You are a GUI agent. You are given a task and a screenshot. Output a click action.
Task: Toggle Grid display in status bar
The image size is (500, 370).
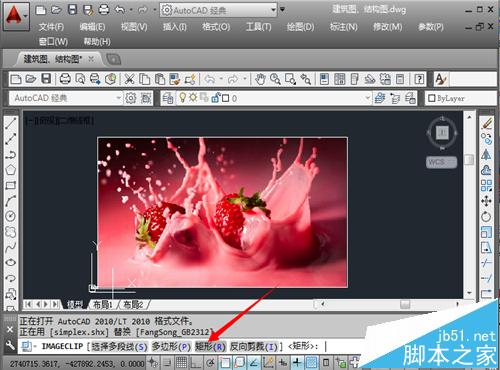point(181,362)
